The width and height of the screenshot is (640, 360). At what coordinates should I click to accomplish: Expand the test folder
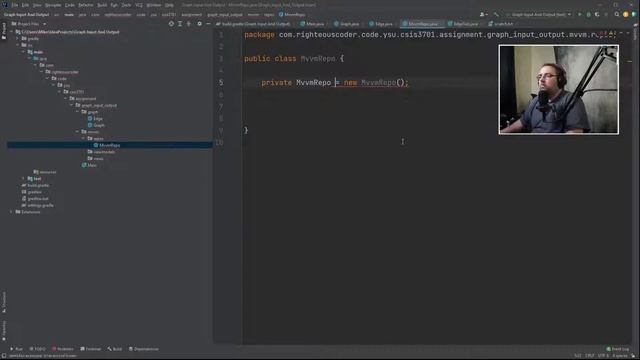coord(24,178)
